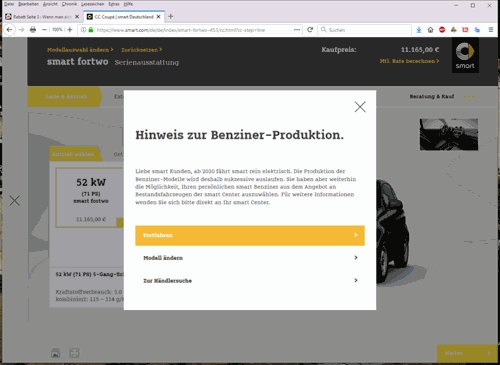
Task: Open the Ansicht menu
Action: pos(50,4)
